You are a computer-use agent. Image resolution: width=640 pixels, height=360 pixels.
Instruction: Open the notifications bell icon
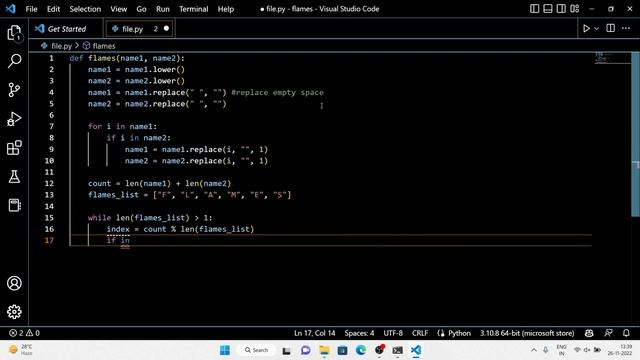[x=626, y=333]
